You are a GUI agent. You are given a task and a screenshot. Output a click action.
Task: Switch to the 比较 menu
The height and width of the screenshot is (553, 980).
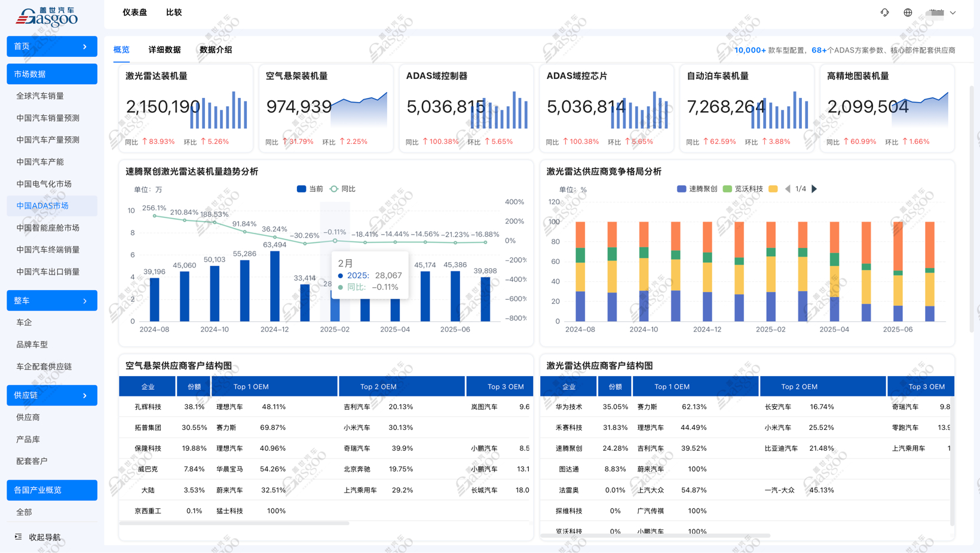174,13
